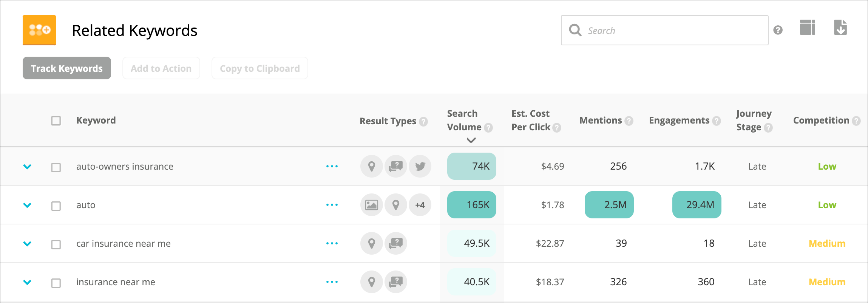The image size is (868, 303).
Task: Open more options dots for auto-owners insurance
Action: tap(332, 166)
